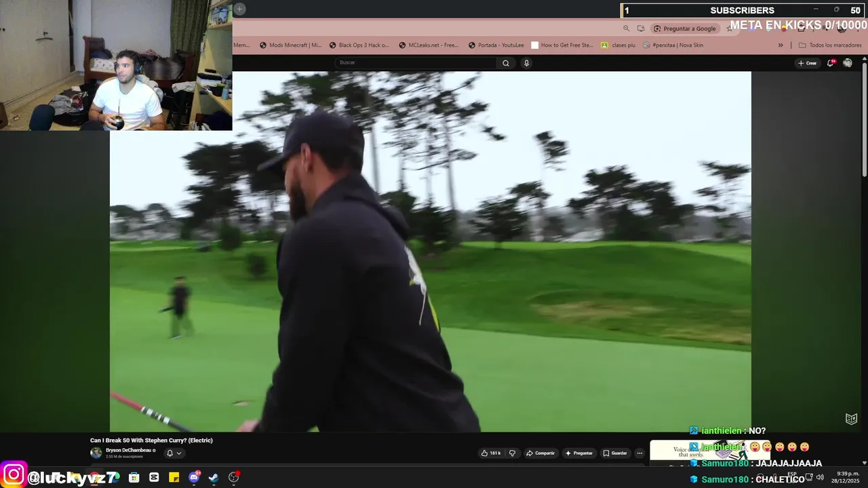Click Bryson DeChambeau channel name
868x488 pixels.
[x=129, y=450]
